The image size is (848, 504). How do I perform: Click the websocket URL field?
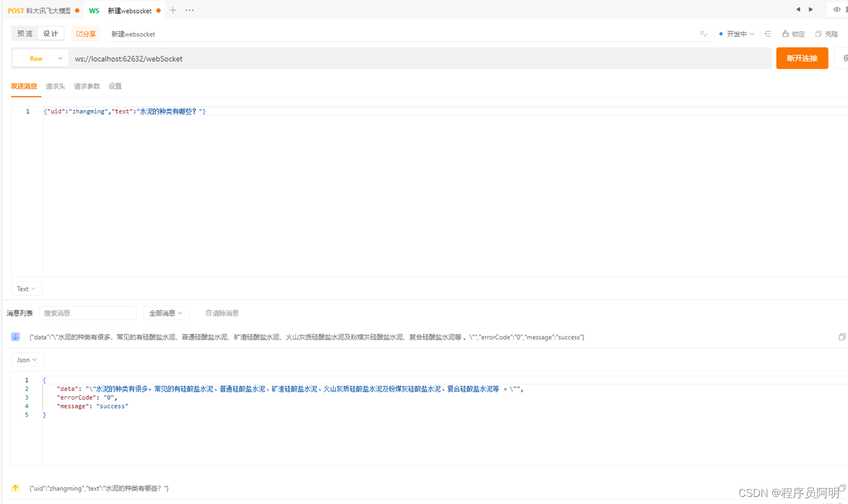point(420,59)
